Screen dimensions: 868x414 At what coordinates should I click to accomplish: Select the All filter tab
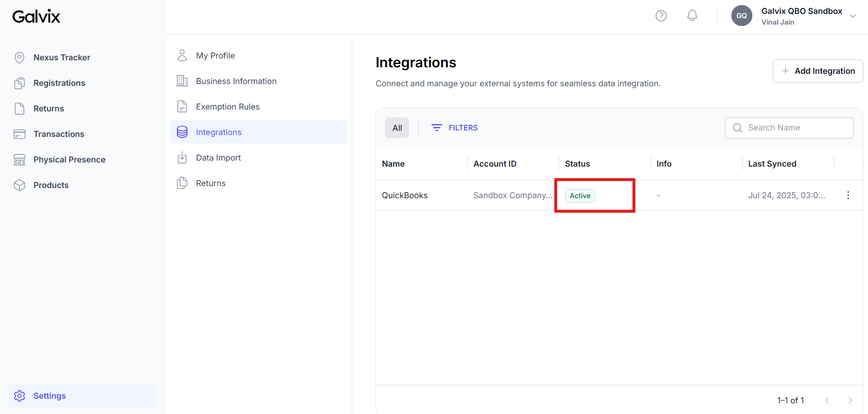coord(397,128)
